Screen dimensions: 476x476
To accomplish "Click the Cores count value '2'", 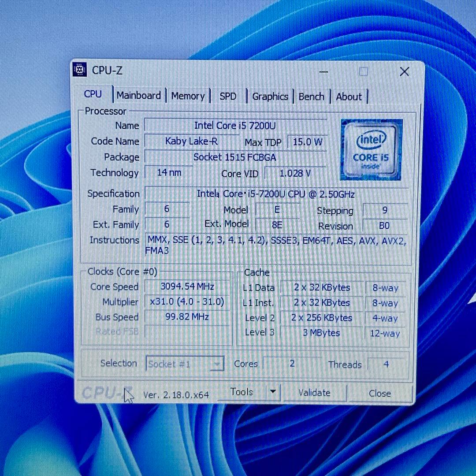I will (292, 363).
